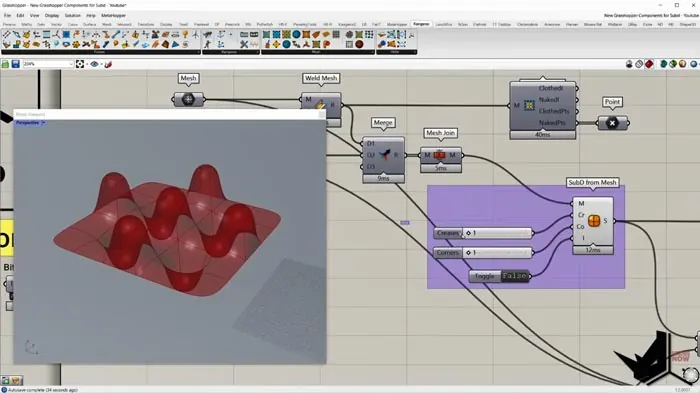700x393 pixels.
Task: Toggle green selected-only preview icon
Action: [664, 64]
